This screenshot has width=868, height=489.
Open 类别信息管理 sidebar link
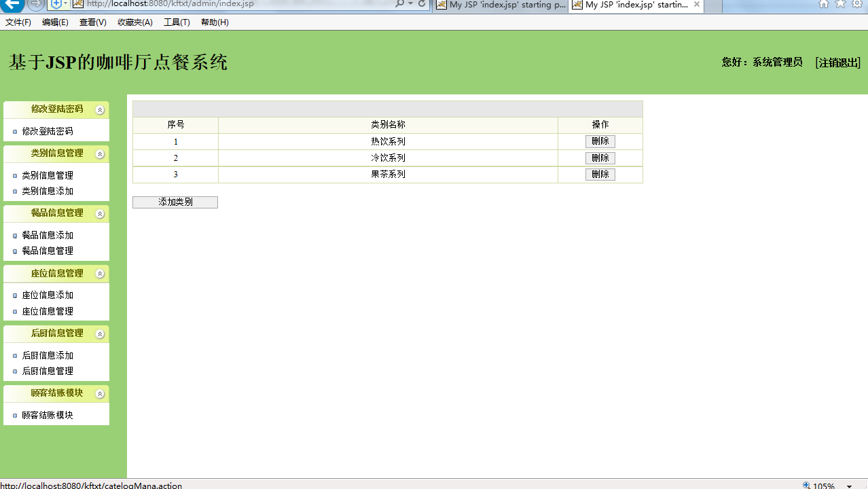48,175
